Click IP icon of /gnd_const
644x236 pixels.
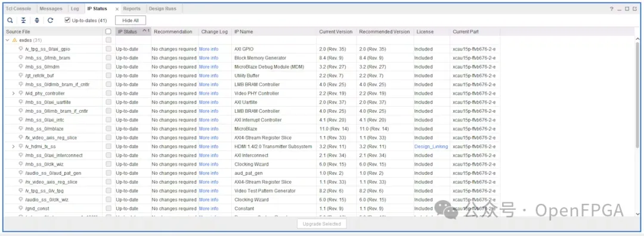coord(21,209)
